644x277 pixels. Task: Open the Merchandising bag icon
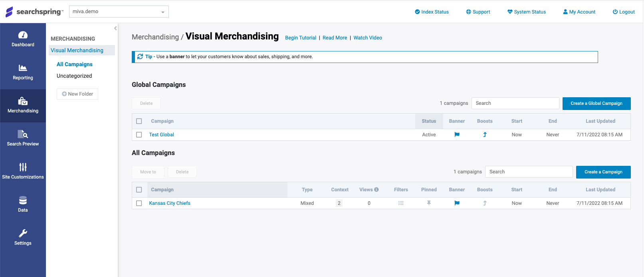coord(23,101)
